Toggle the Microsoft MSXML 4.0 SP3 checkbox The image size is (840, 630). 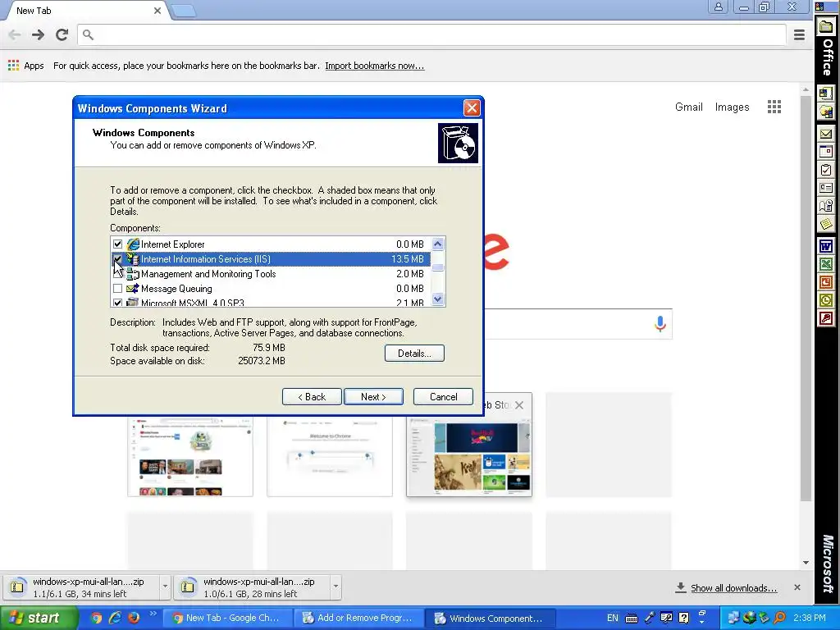pos(117,303)
